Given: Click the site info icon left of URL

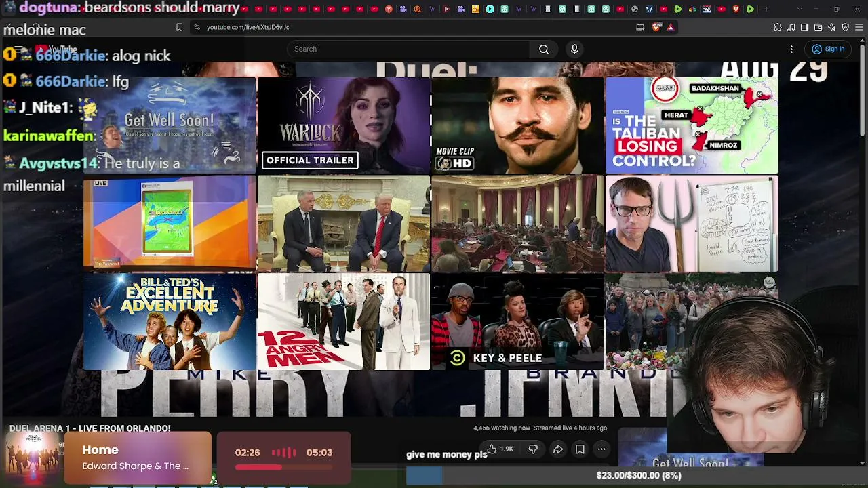Looking at the screenshot, I should point(197,27).
